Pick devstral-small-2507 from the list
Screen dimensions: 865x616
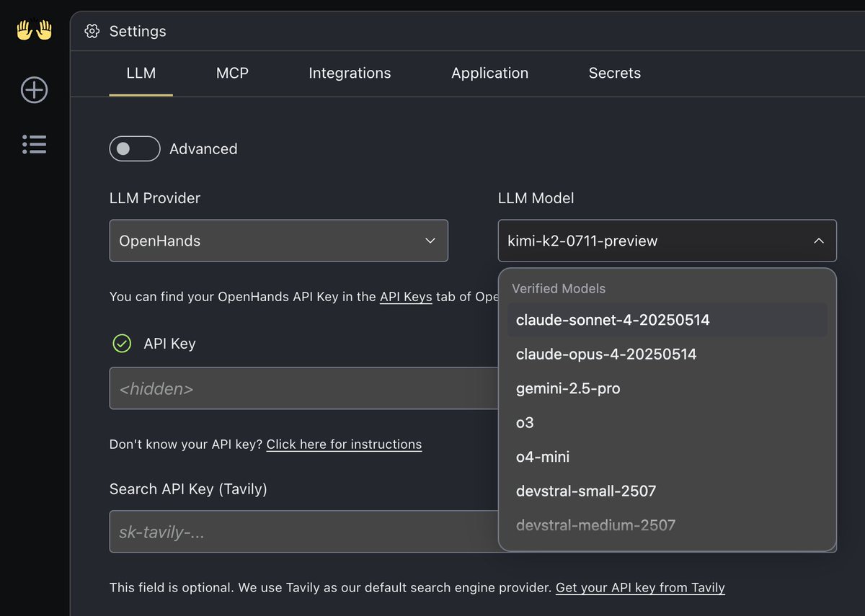point(667,491)
